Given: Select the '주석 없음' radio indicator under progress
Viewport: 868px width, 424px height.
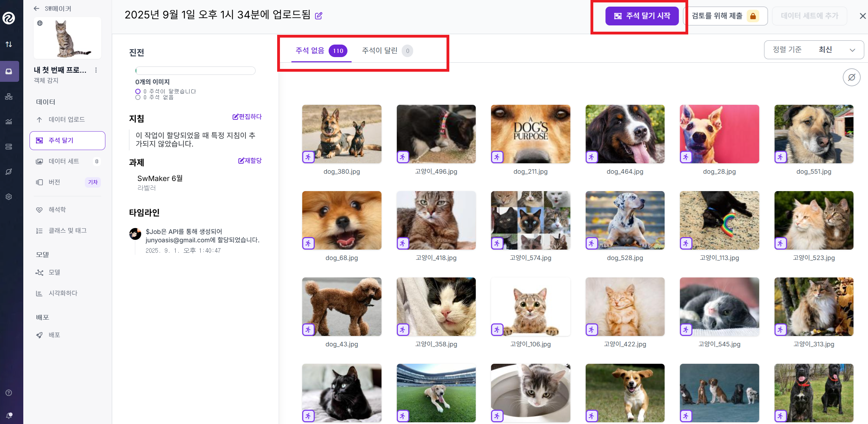Looking at the screenshot, I should (x=138, y=97).
